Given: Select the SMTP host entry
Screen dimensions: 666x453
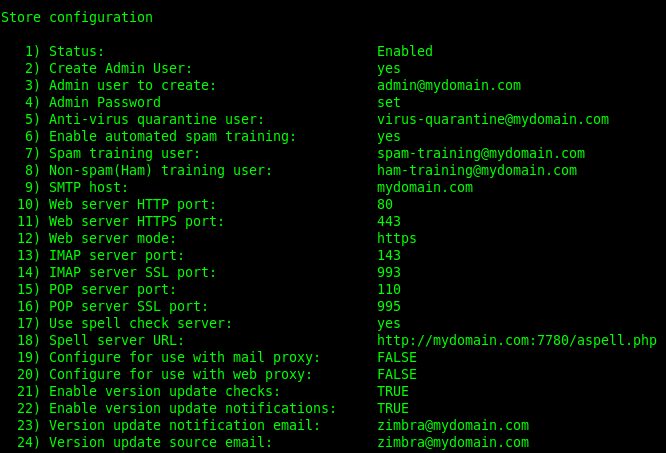Looking at the screenshot, I should point(76,188).
